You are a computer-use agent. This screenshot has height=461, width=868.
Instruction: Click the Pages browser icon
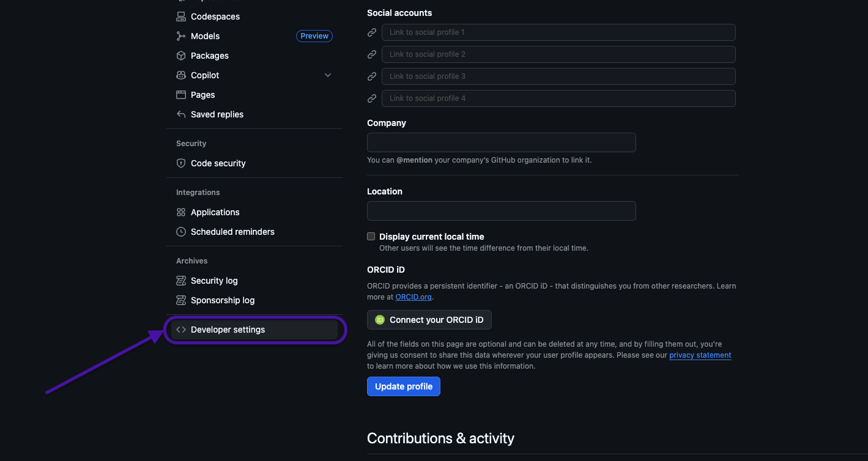[181, 95]
